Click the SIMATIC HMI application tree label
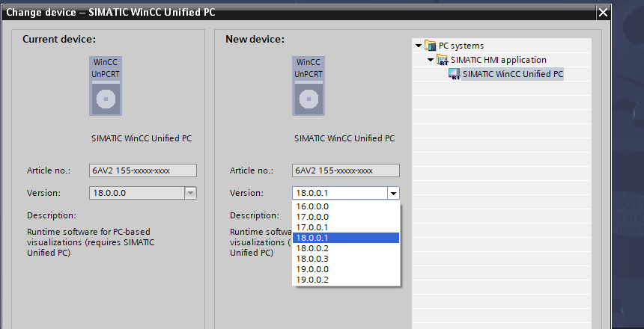Viewport: 644px width, 329px height. (499, 60)
